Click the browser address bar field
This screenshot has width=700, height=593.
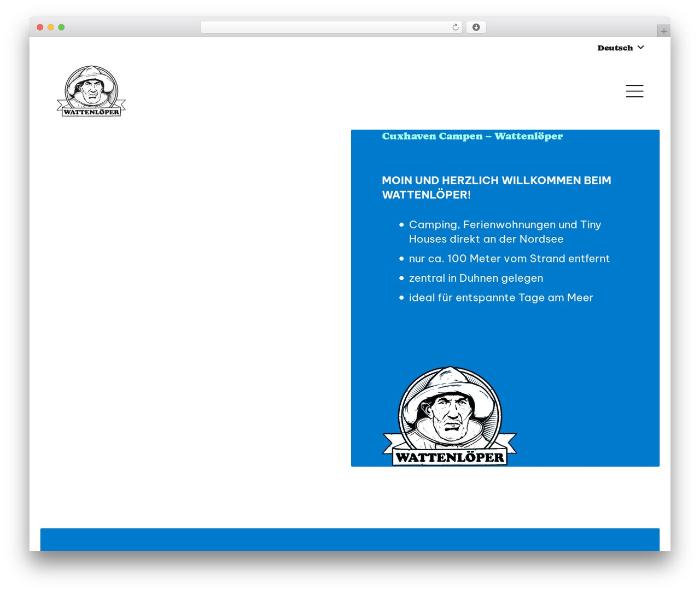pos(331,27)
